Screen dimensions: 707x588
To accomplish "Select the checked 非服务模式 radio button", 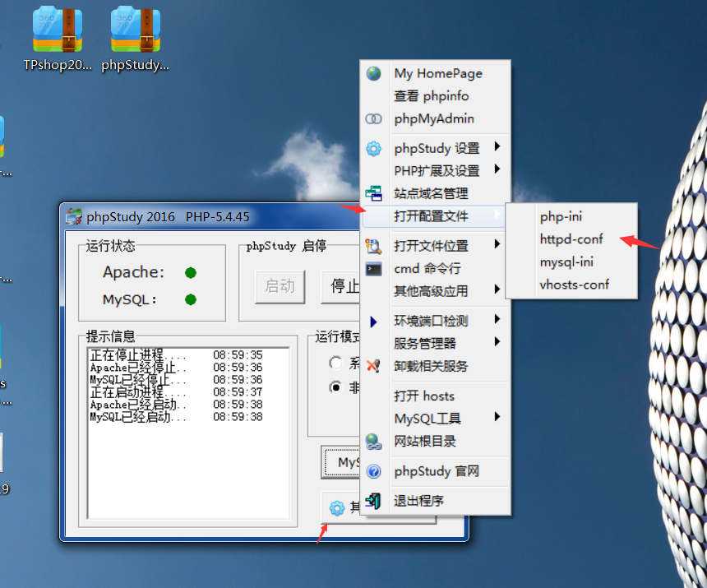I will [335, 387].
